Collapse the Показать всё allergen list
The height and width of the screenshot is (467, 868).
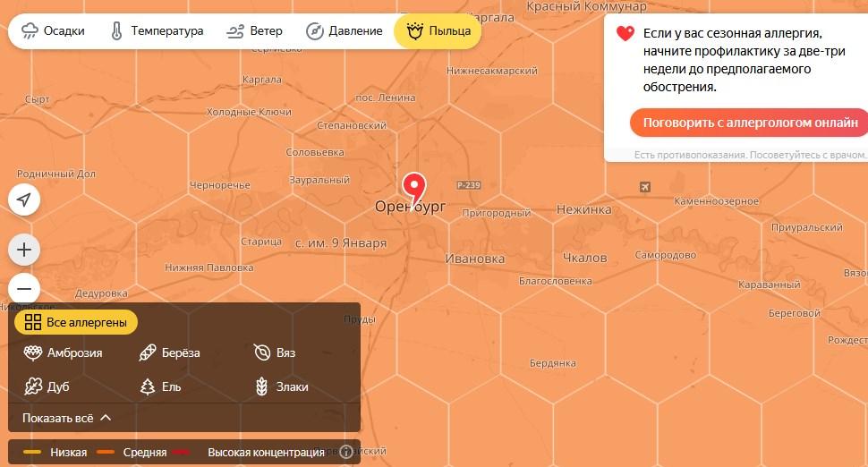(x=67, y=419)
